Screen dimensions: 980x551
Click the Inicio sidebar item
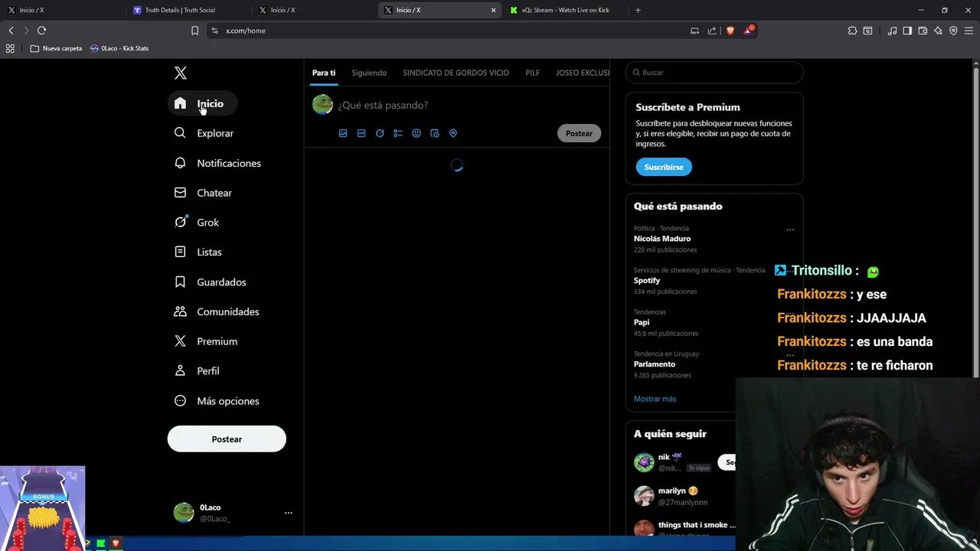pos(202,103)
